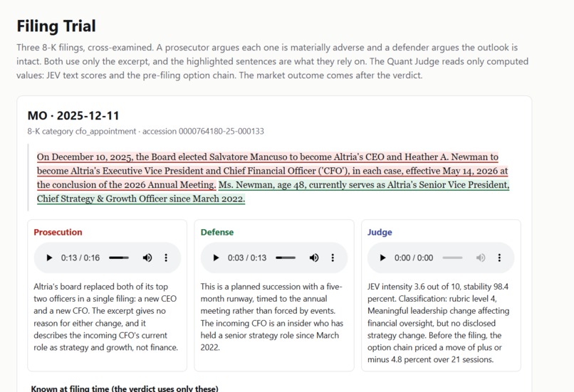Play the Prosecution audio clip
This screenshot has height=392, width=574.
(x=49, y=258)
